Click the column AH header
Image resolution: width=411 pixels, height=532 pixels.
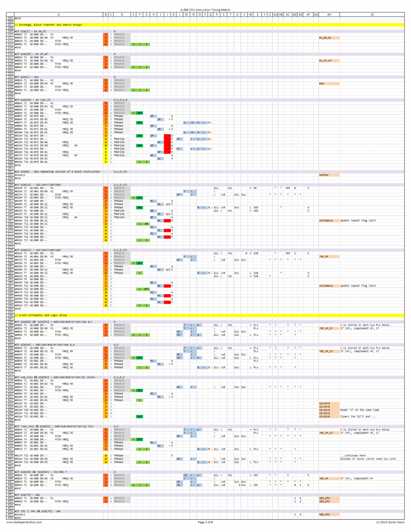click(x=329, y=15)
